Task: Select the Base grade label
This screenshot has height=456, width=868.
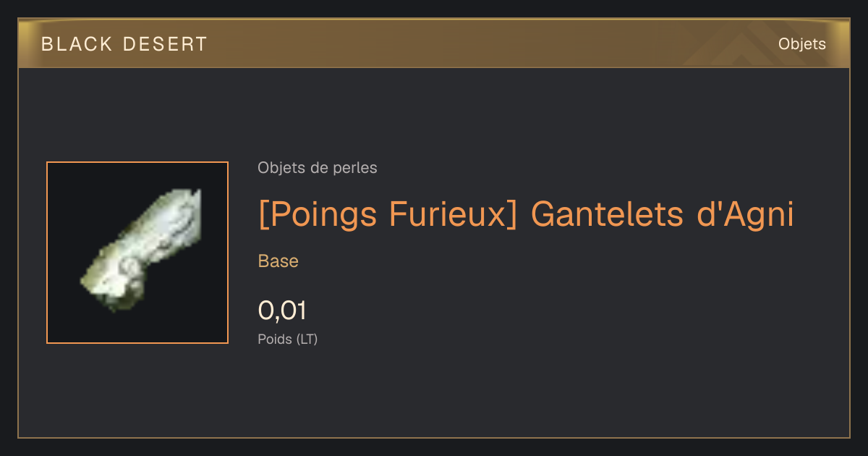Action: (x=278, y=261)
